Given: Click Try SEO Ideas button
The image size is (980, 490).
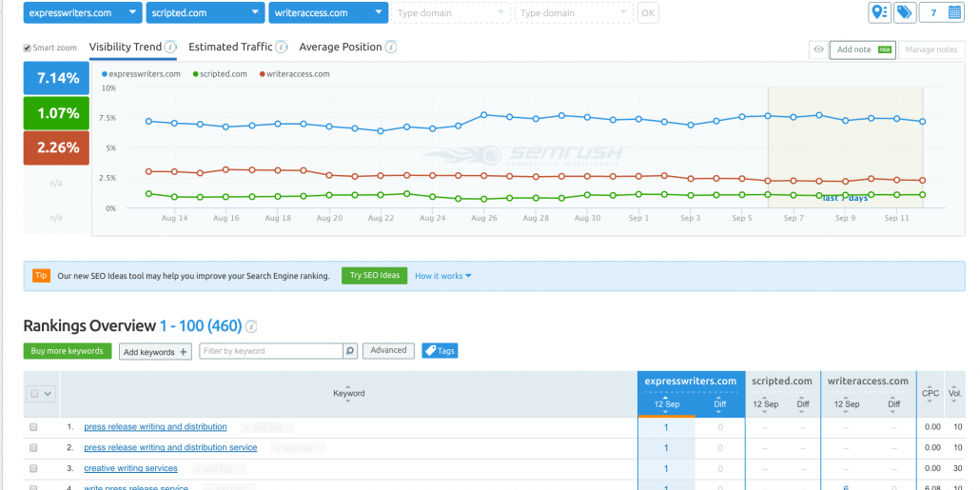Looking at the screenshot, I should [x=374, y=276].
